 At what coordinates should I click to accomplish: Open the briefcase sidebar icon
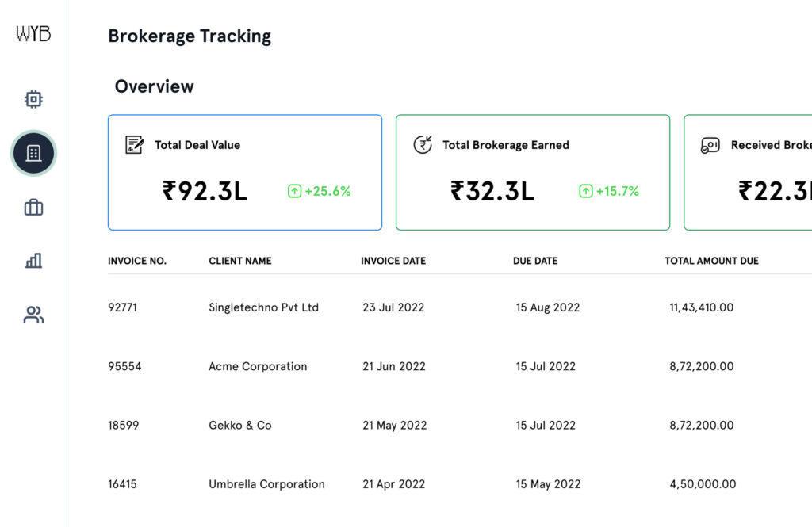[x=33, y=208]
